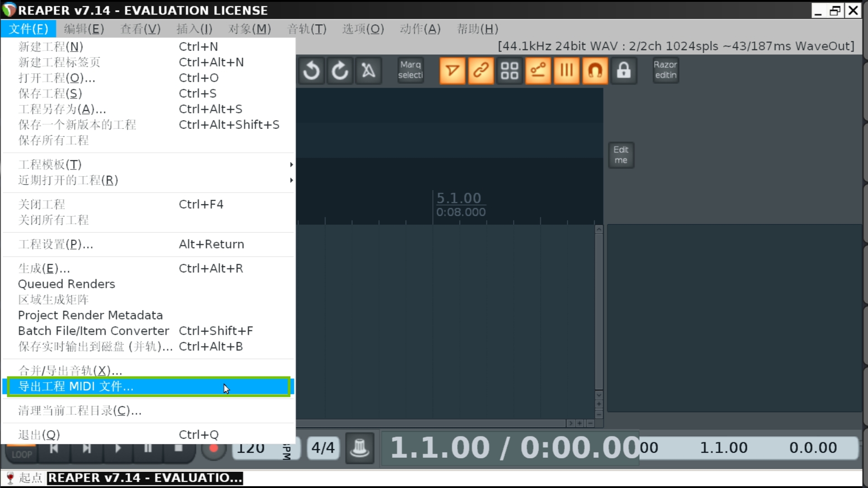Select 关闭所有工程 menu item

coord(148,220)
